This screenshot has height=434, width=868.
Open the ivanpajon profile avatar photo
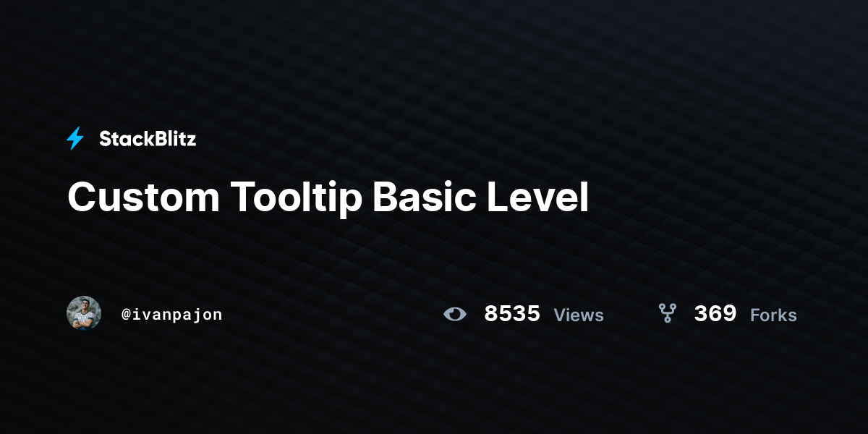[x=84, y=313]
